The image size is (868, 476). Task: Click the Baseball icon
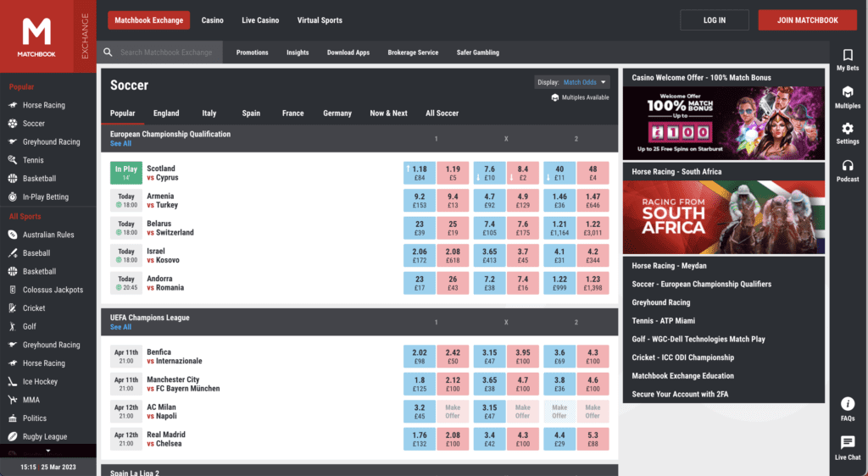[13, 252]
